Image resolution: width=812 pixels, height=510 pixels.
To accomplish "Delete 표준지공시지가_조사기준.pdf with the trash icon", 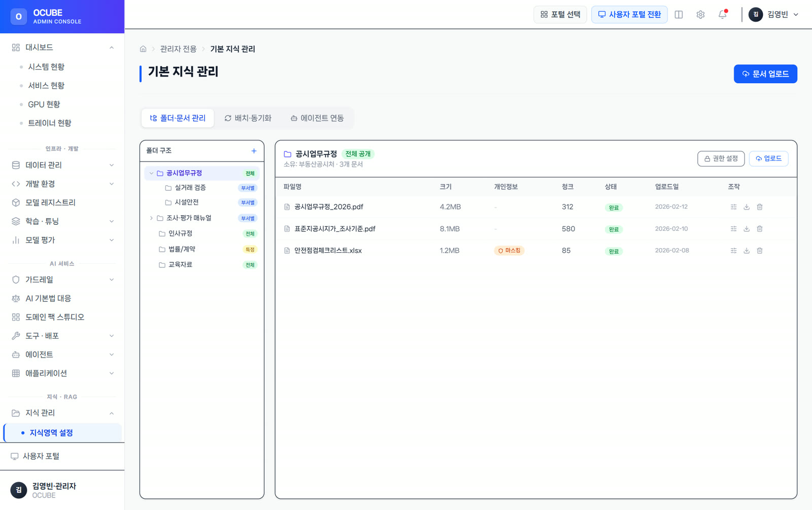I will [x=760, y=229].
